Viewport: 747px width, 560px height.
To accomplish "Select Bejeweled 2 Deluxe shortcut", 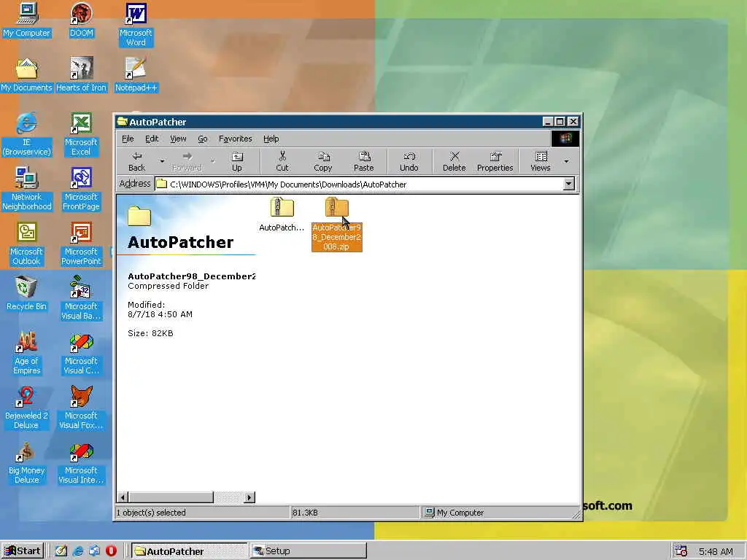I will click(27, 408).
